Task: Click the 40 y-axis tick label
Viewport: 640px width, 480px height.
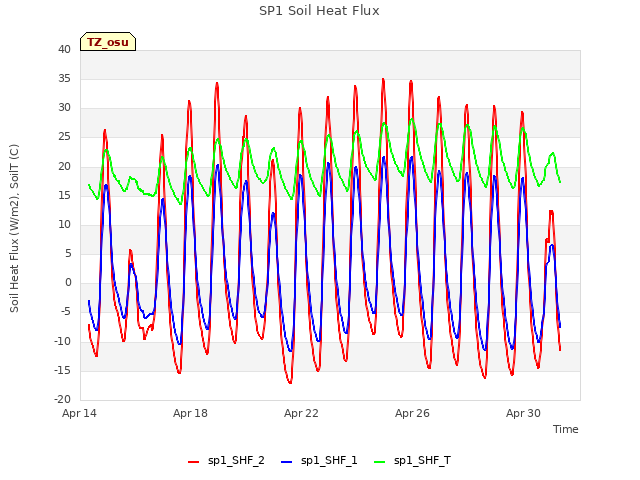Action: click(x=64, y=49)
